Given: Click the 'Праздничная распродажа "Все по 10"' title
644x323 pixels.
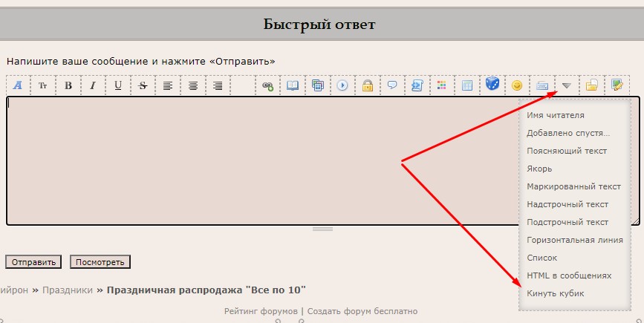Looking at the screenshot, I should click(206, 290).
